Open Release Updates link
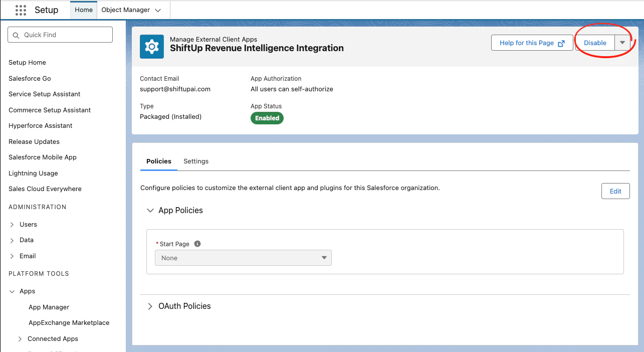The height and width of the screenshot is (352, 644). point(34,142)
